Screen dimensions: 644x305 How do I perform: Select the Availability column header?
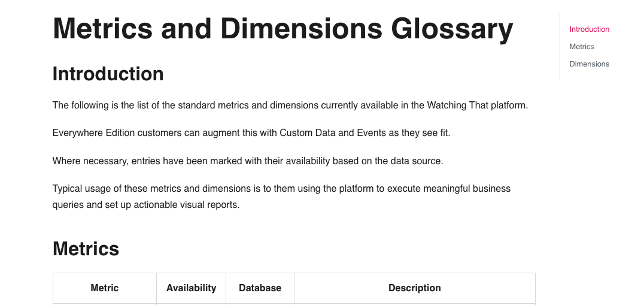(x=191, y=288)
